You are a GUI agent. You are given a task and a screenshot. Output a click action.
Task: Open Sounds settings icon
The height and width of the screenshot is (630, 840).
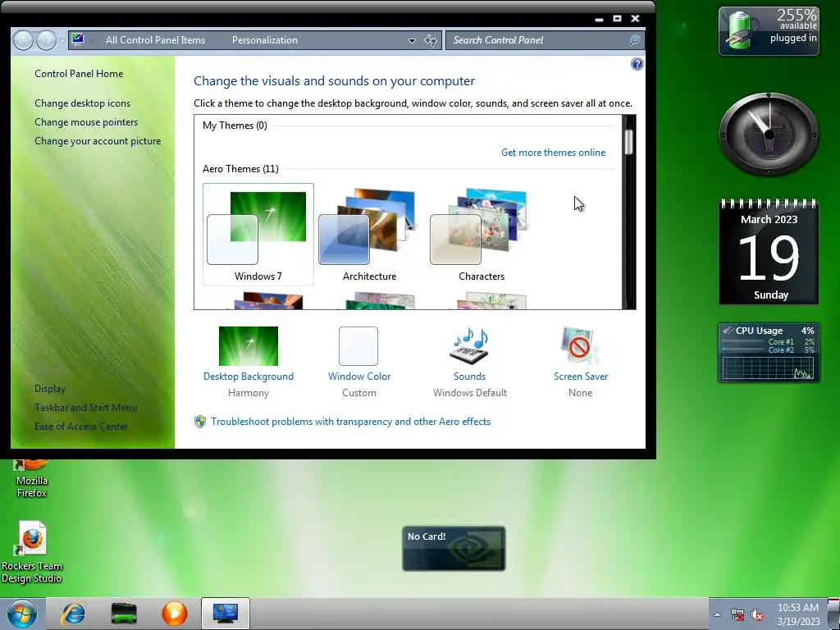click(470, 346)
